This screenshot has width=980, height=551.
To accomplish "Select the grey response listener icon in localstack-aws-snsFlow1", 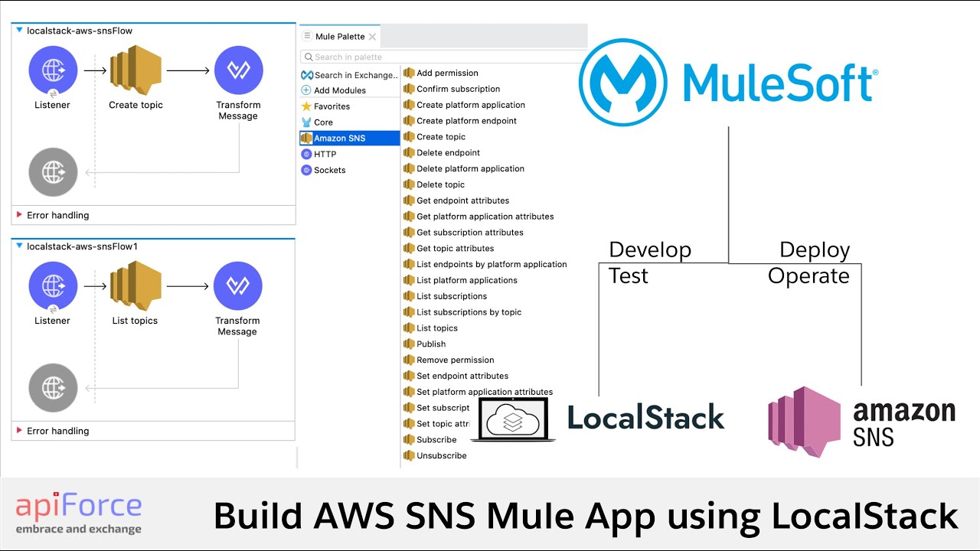I will pyautogui.click(x=53, y=388).
